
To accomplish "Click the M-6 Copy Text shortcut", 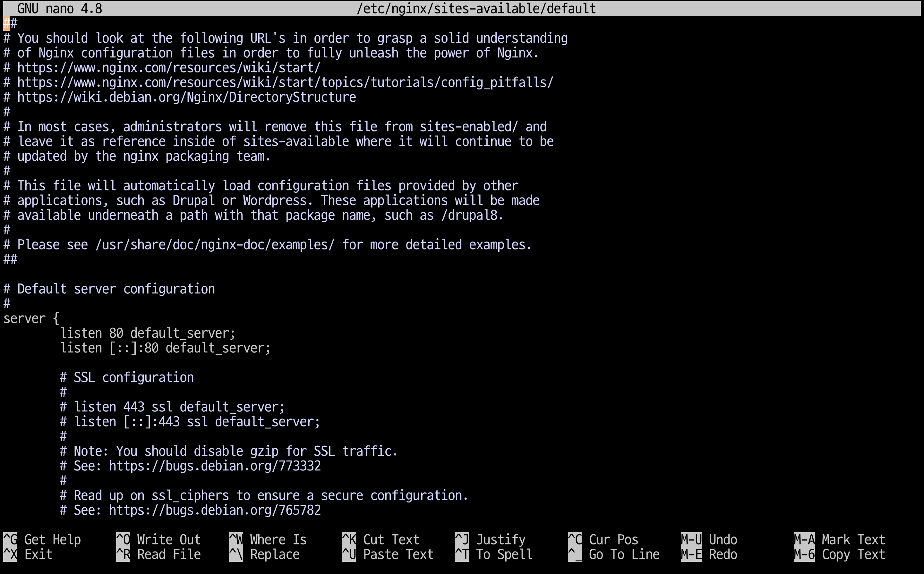I will 839,554.
